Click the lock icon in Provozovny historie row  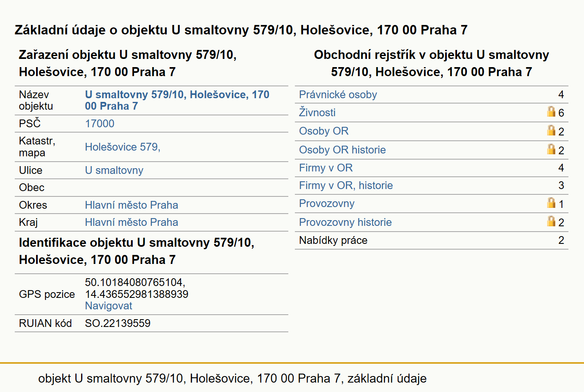pos(551,221)
